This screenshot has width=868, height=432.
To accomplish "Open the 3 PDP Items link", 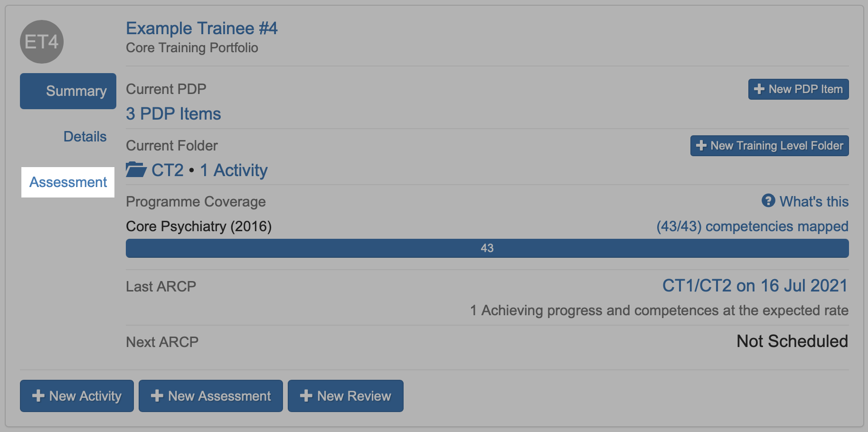I will 173,114.
